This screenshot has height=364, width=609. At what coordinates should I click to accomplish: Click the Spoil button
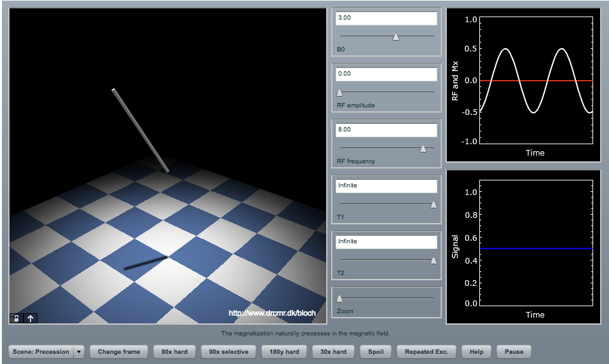375,351
